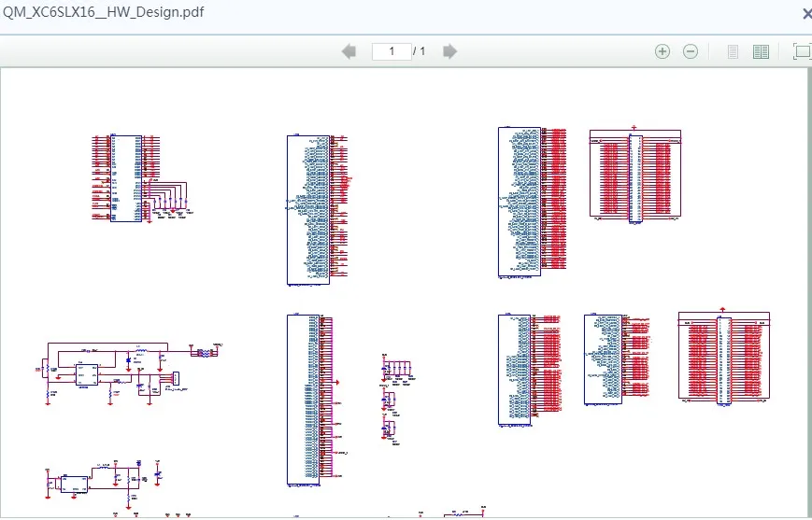Switch to single page view
The width and height of the screenshot is (812, 520).
733,51
